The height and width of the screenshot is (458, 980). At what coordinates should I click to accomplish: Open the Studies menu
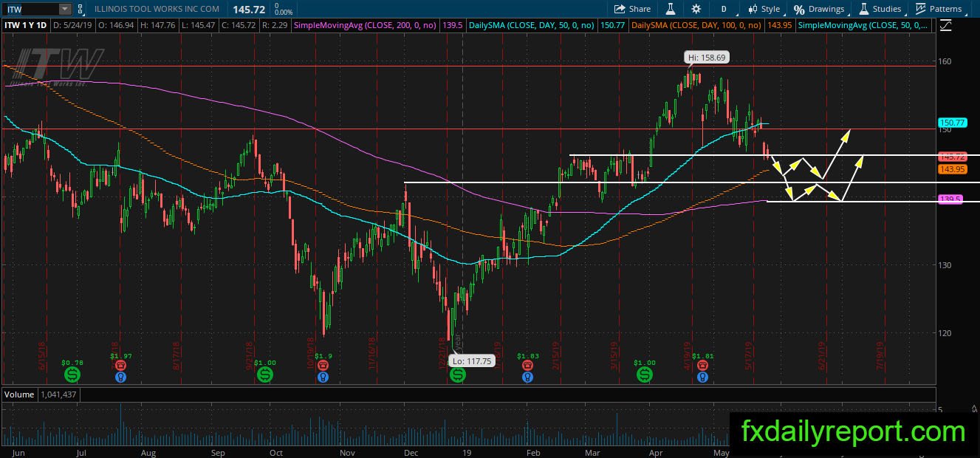[x=880, y=9]
